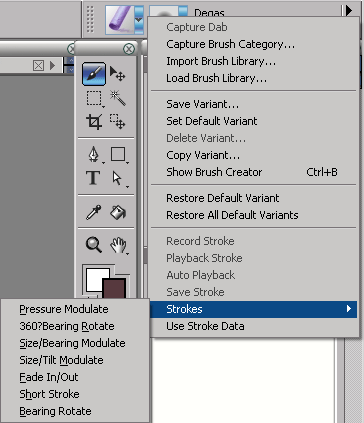Select the Paint Bucket tool
This screenshot has height=423, width=364.
coord(118,213)
